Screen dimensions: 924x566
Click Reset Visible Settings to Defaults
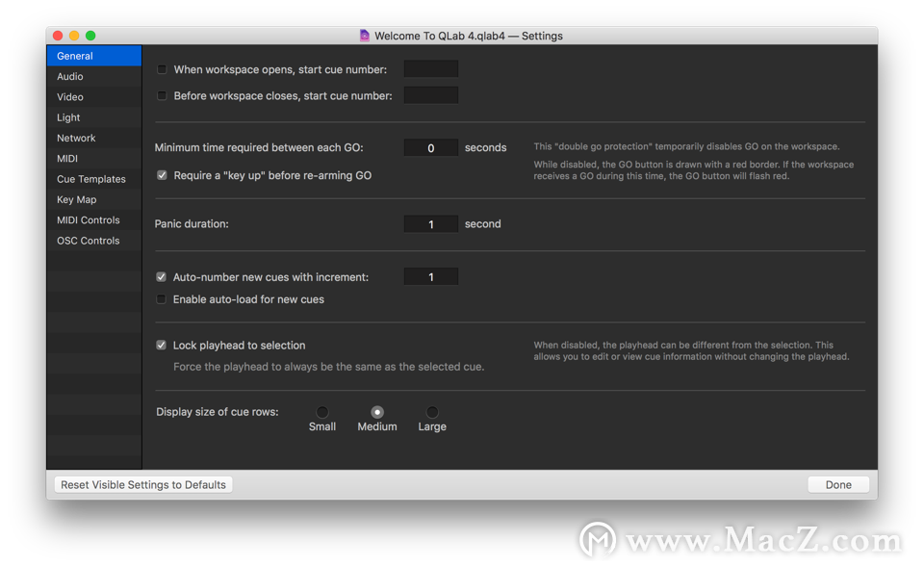pyautogui.click(x=143, y=484)
